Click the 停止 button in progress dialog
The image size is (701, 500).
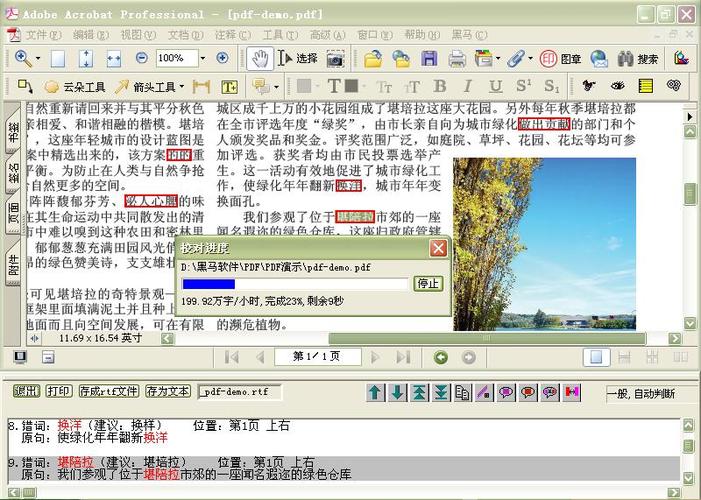(428, 284)
